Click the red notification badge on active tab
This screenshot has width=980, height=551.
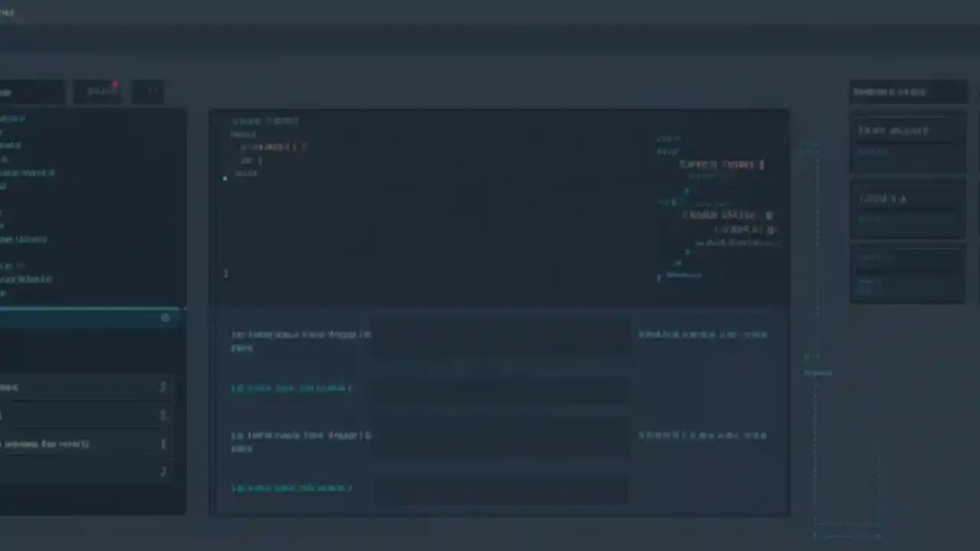115,85
